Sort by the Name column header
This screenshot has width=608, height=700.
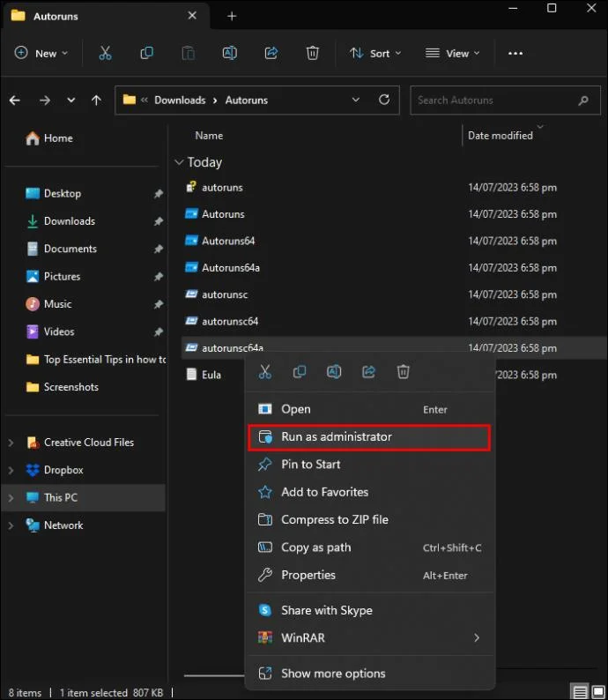click(x=209, y=136)
